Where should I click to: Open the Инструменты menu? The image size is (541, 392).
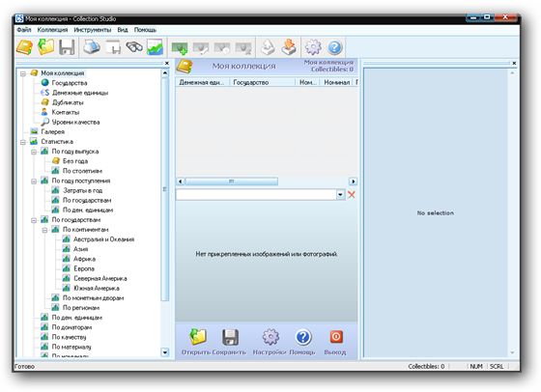(93, 30)
